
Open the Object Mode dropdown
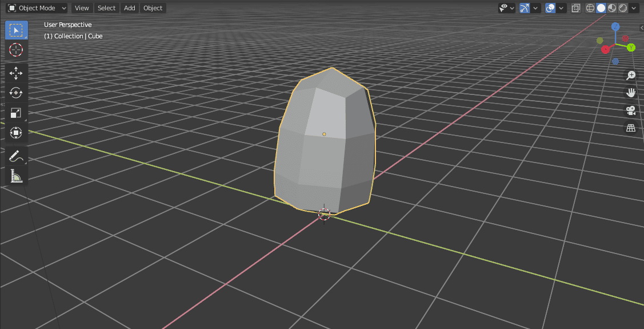37,8
